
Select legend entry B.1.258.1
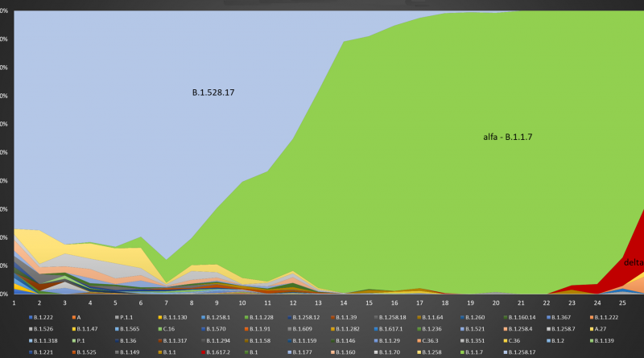tap(216, 317)
